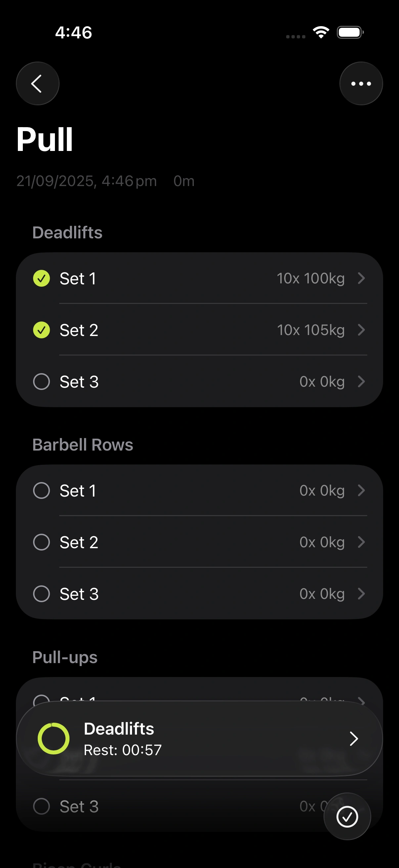Viewport: 399px width, 868px height.
Task: Tap the finish workout checkmark button
Action: click(x=347, y=816)
